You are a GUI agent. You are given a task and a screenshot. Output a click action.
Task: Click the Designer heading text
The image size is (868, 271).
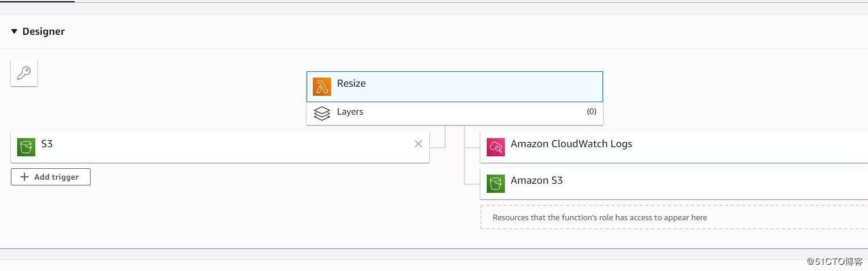(x=43, y=31)
